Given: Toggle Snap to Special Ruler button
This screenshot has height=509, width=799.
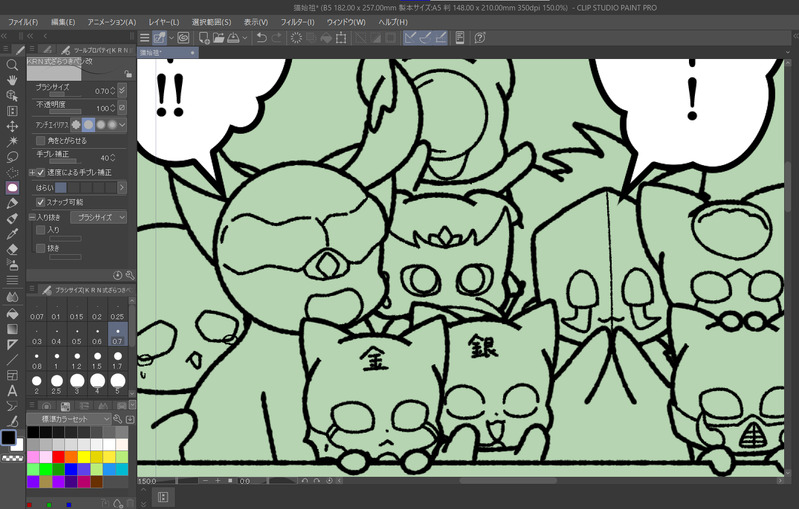Looking at the screenshot, I should 425,38.
